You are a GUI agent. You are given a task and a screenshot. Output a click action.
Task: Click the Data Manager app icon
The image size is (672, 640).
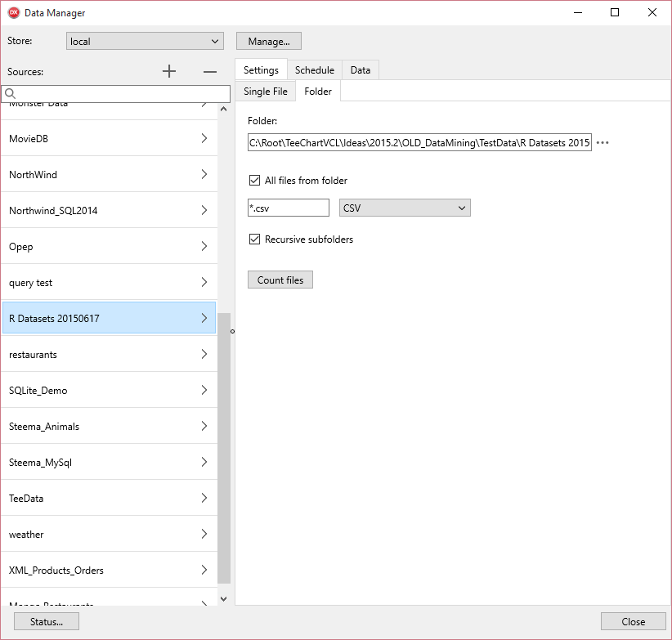pyautogui.click(x=14, y=12)
